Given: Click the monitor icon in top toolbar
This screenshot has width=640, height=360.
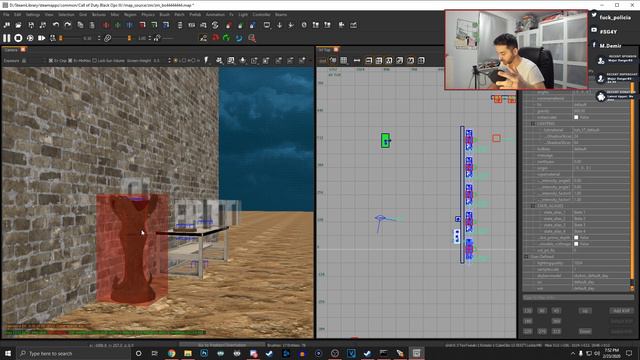Looking at the screenshot, I should 267,25.
